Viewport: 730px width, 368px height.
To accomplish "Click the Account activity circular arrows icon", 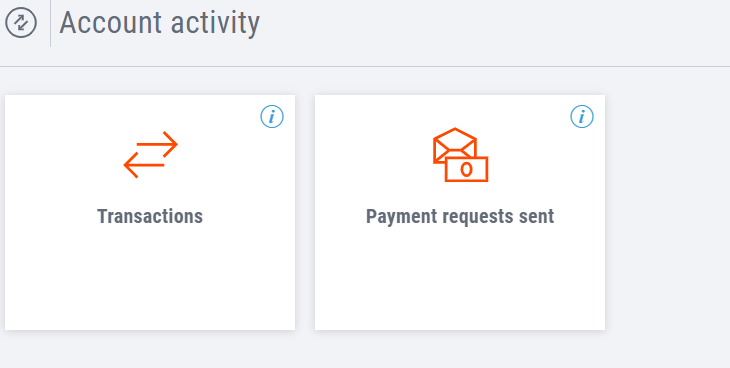I will [21, 22].
